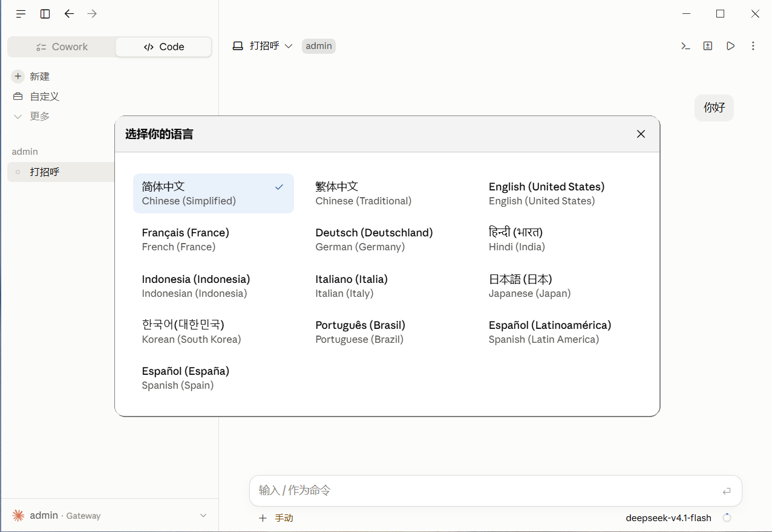Open the vertical three-dot menu
Viewport: 772px width, 532px height.
point(753,46)
